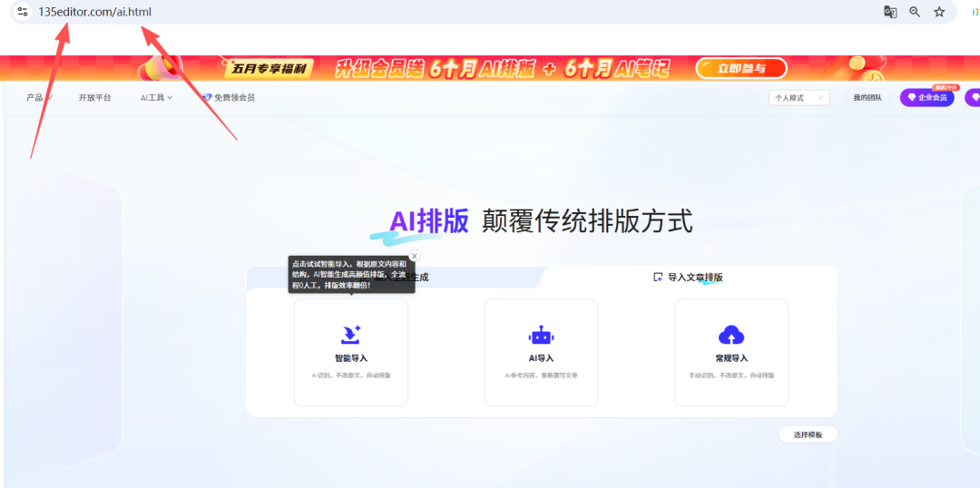The image size is (980, 488).
Task: Open the 个人模式 mode dropdown
Action: point(799,98)
